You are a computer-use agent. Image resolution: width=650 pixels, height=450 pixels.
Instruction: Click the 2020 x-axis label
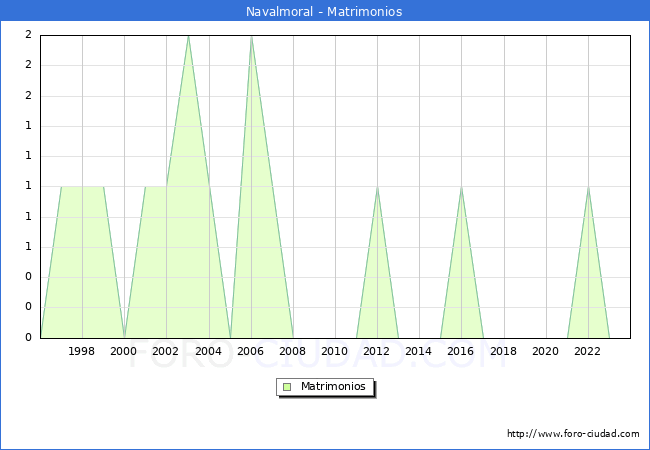(x=545, y=351)
